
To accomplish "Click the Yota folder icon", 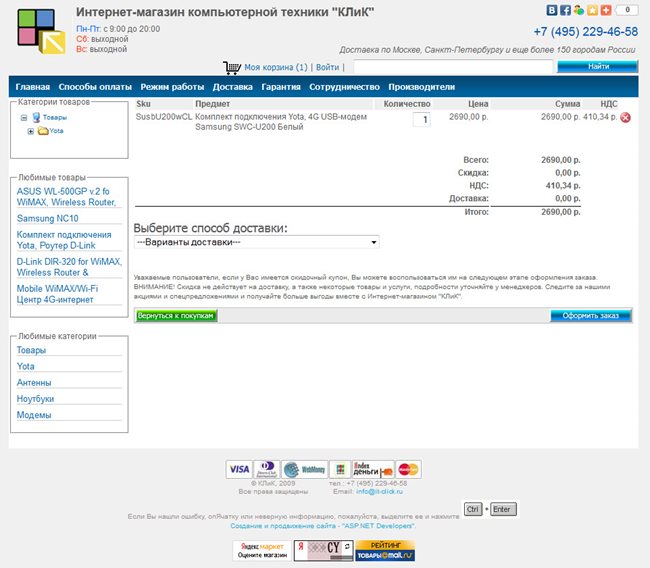I will coord(43,131).
